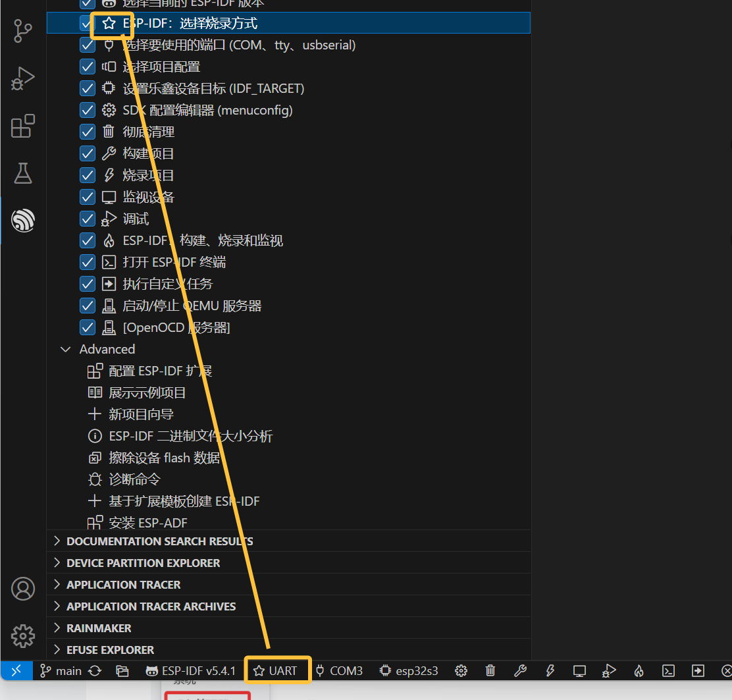This screenshot has width=732, height=700.
Task: Click synchronize changes icon in status bar
Action: coord(95,671)
